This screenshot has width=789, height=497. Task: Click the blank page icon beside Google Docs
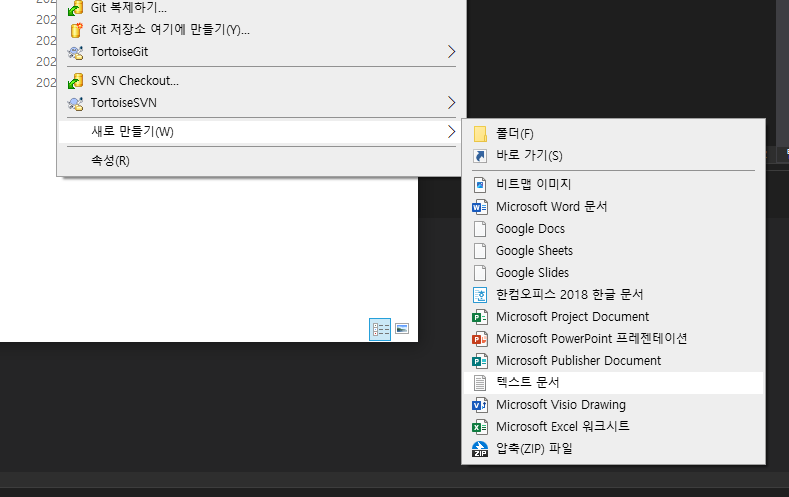pyautogui.click(x=480, y=229)
